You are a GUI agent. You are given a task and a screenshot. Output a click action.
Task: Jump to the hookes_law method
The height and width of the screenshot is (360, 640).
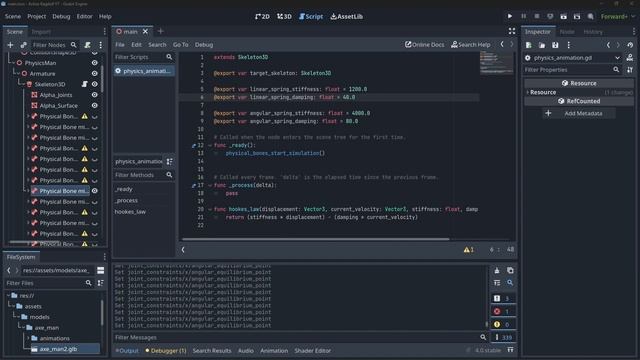(130, 212)
